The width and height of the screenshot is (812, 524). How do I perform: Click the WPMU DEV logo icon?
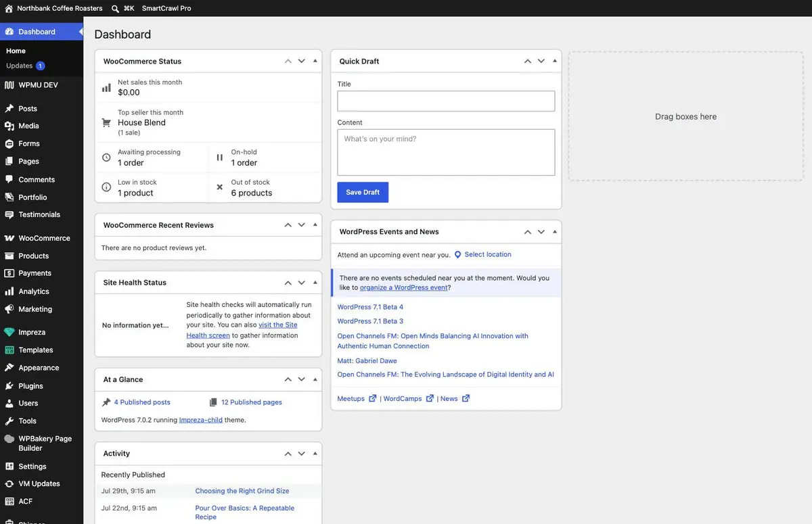(x=9, y=85)
